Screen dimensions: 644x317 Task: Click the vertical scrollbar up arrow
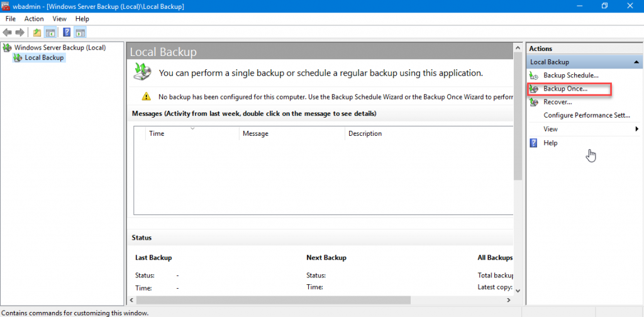(x=518, y=48)
